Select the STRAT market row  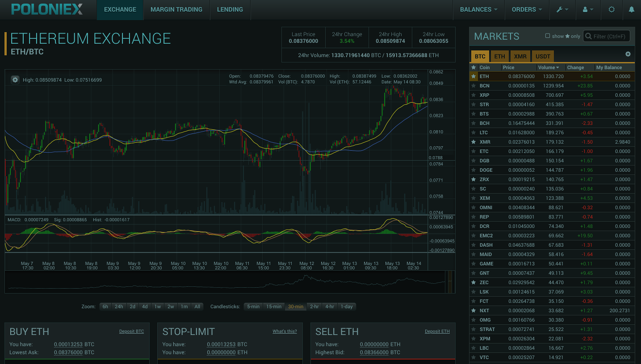(x=552, y=329)
